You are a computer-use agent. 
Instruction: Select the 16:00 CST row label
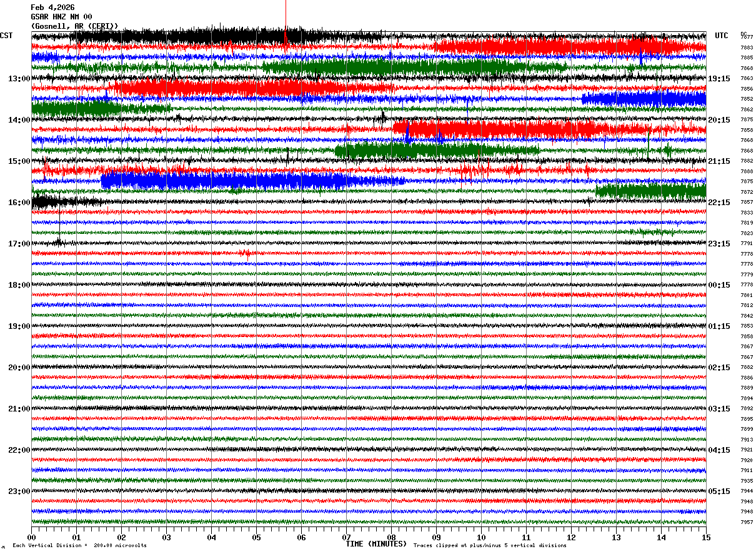tap(19, 203)
